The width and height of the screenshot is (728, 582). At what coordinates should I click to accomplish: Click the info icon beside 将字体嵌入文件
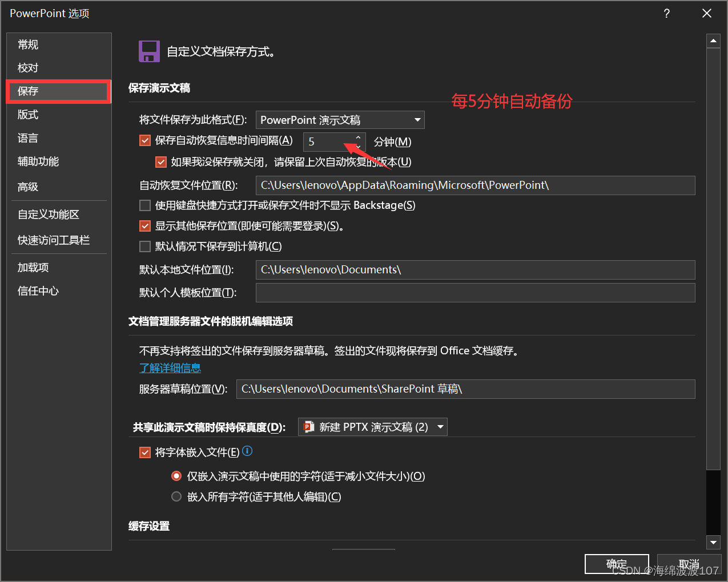click(x=247, y=451)
